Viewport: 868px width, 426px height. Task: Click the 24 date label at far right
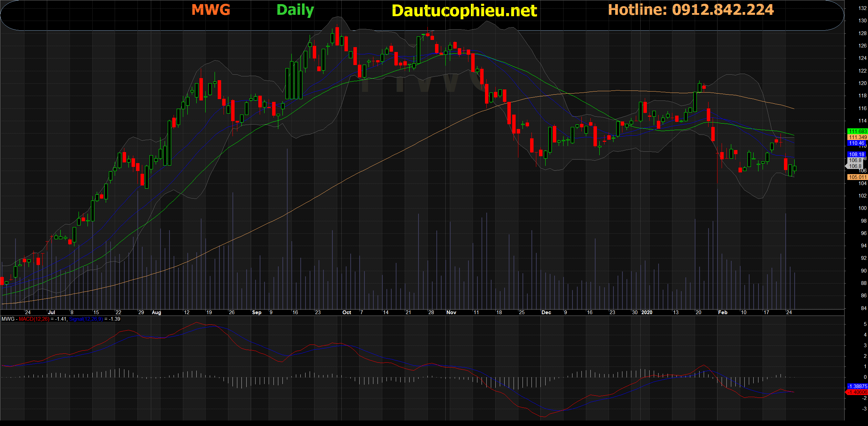789,312
